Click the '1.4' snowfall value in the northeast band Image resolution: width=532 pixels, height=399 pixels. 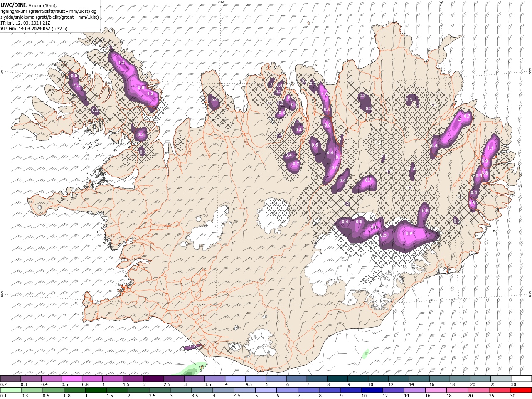458,119
